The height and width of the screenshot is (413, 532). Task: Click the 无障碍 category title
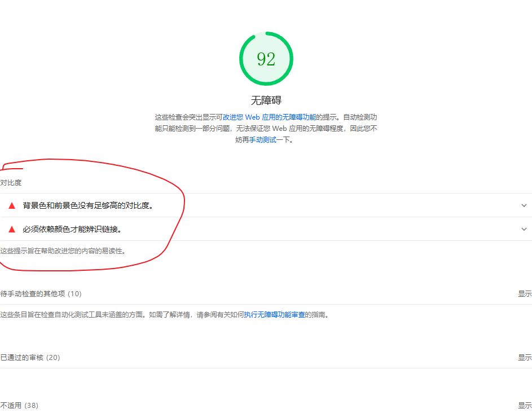click(266, 100)
